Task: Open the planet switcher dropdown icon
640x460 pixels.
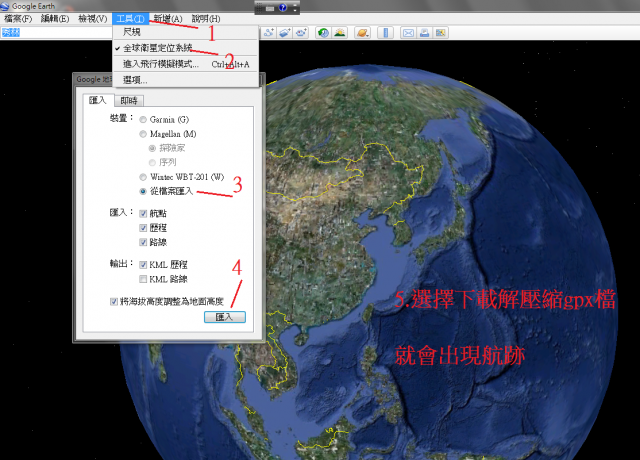Action: point(363,33)
